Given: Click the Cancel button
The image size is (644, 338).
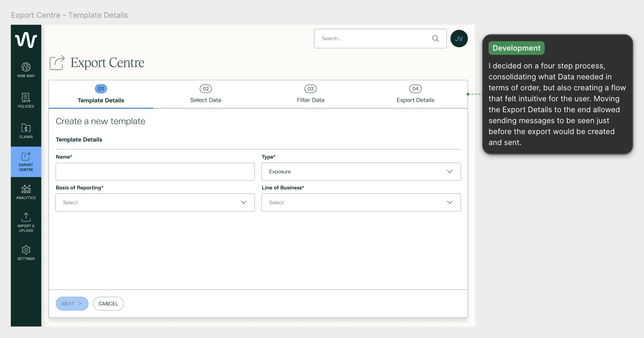Looking at the screenshot, I should pyautogui.click(x=108, y=304).
